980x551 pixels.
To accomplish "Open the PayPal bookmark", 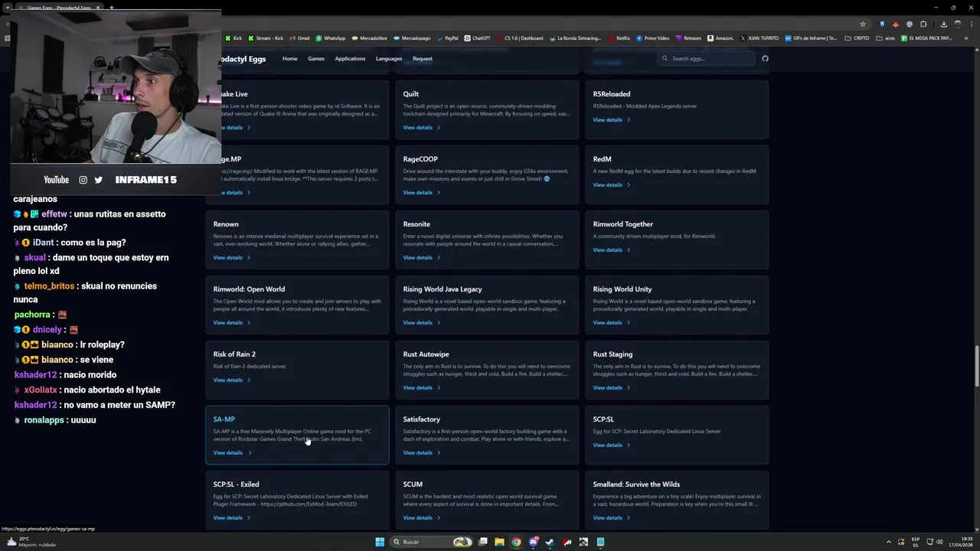I will coord(447,37).
